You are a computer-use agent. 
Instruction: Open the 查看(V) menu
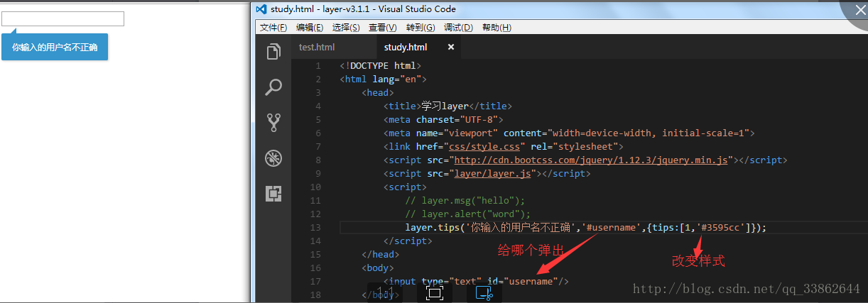(382, 28)
